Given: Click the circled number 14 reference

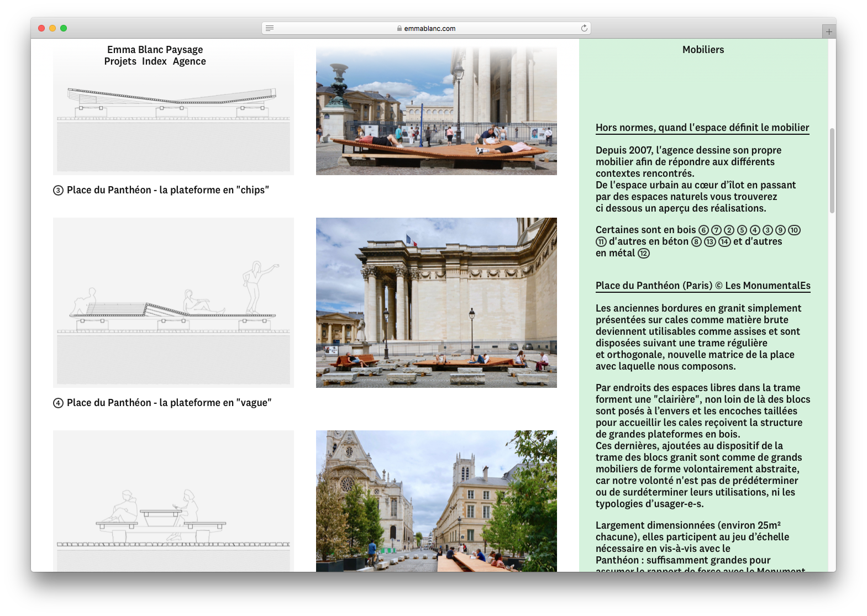Looking at the screenshot, I should [x=724, y=242].
